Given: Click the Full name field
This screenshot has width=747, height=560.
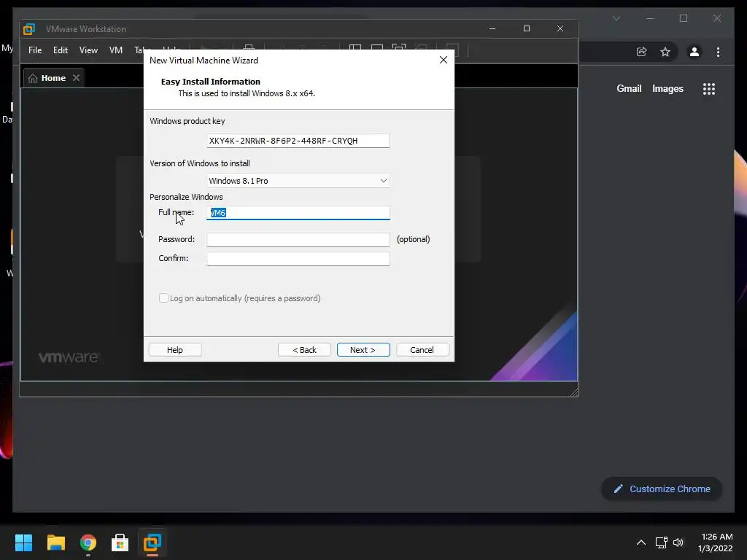Looking at the screenshot, I should pos(298,213).
